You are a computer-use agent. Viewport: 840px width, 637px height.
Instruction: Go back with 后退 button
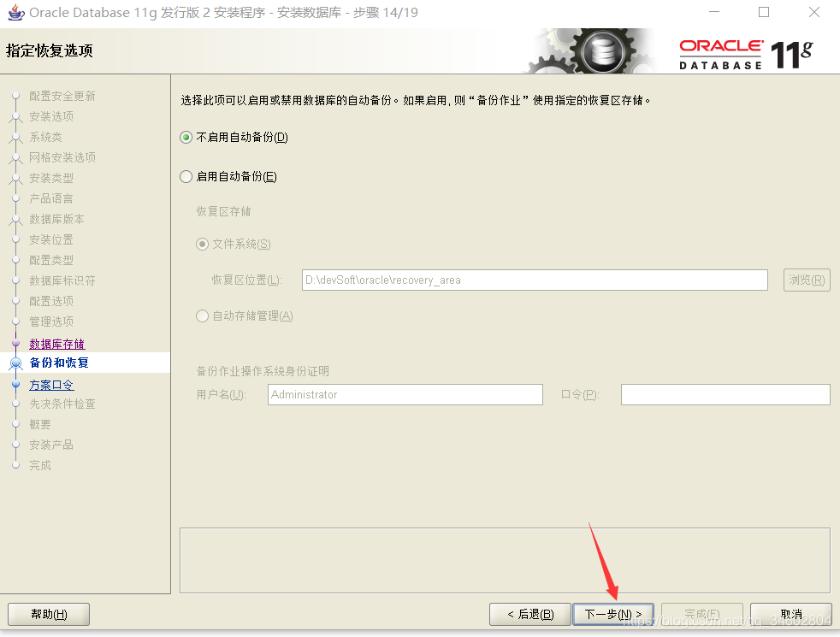point(529,614)
